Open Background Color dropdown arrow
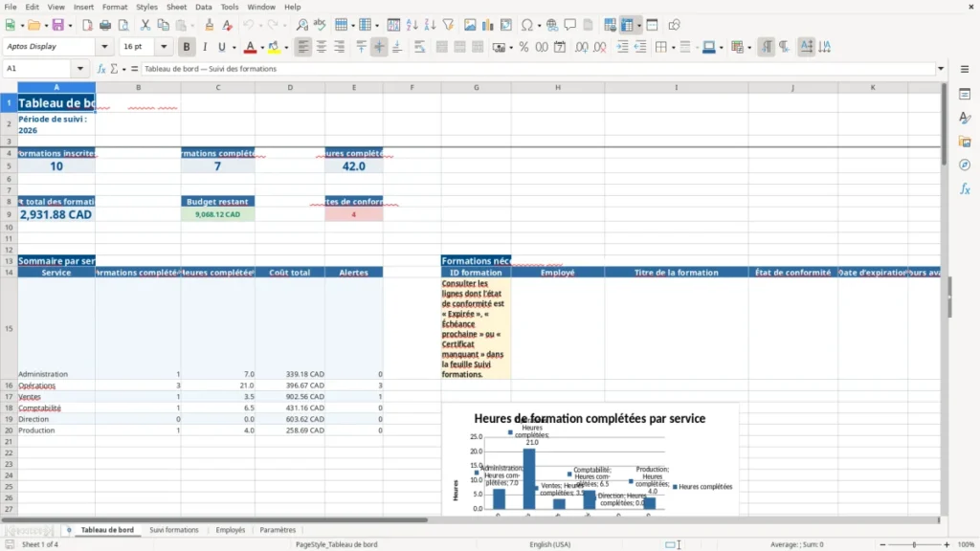Screen dimensions: 980x551 click(x=286, y=48)
